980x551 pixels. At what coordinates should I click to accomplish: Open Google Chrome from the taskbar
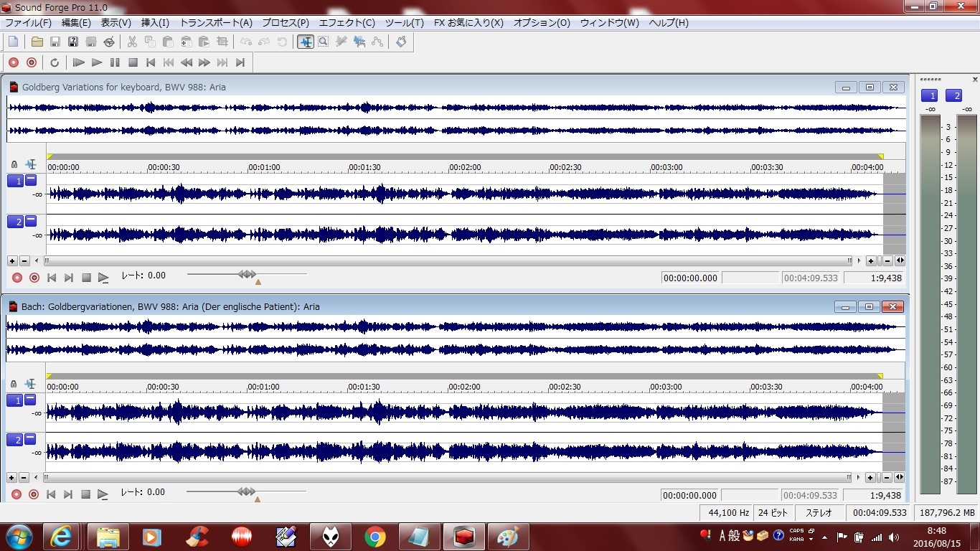click(374, 537)
